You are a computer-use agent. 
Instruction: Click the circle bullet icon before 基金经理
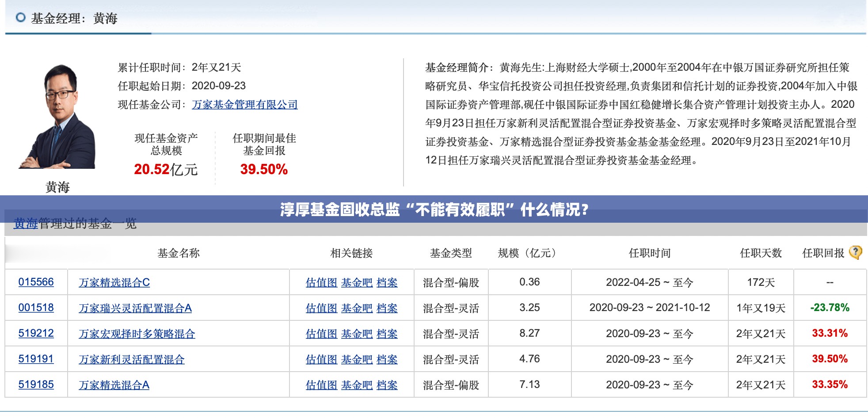pos(20,18)
